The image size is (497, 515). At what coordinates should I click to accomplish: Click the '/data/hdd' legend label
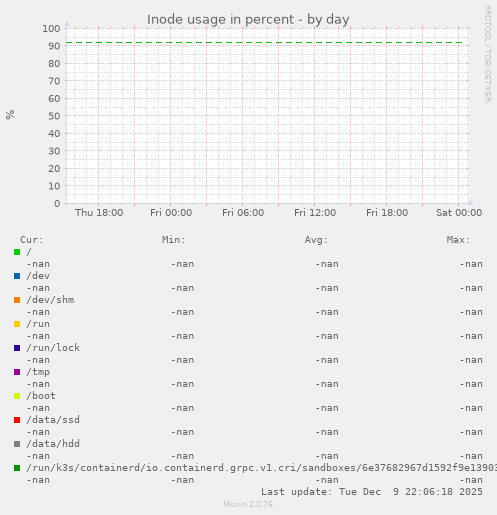click(53, 444)
